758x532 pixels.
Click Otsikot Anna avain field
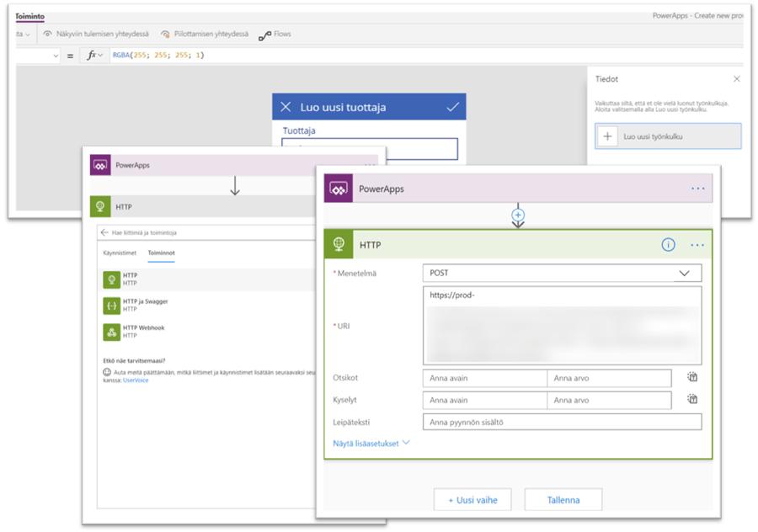485,378
